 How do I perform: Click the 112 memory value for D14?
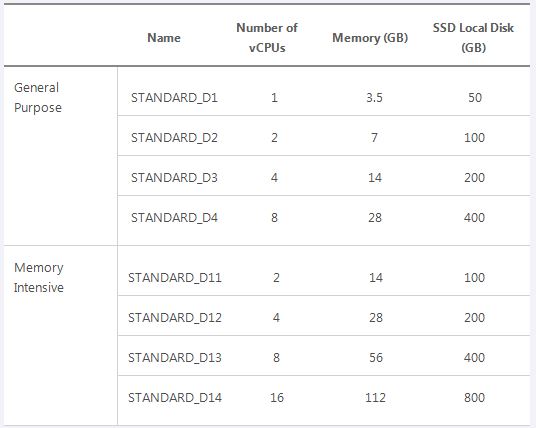[375, 398]
